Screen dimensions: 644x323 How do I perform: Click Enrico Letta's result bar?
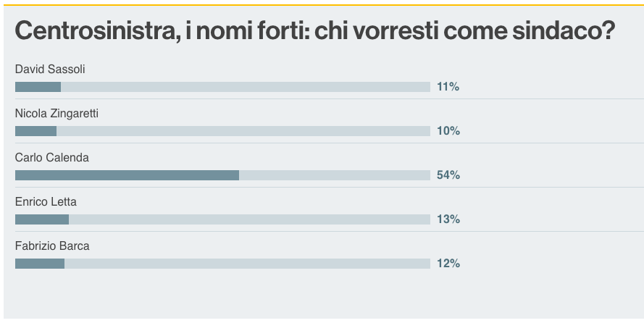222,219
